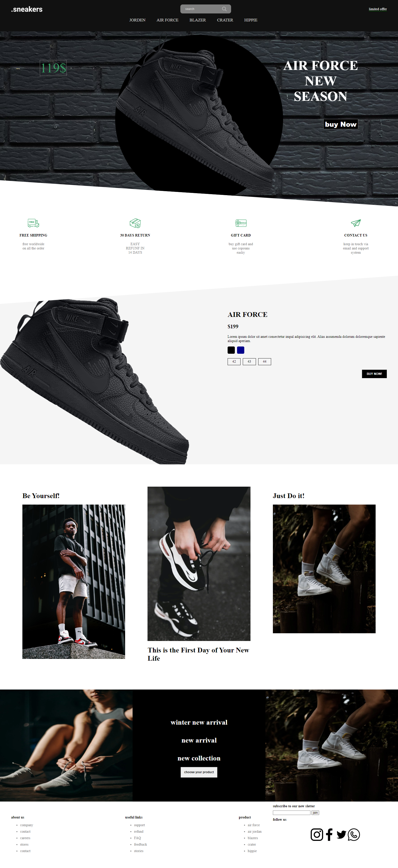The width and height of the screenshot is (398, 868).
Task: Open the Instagram icon in footer
Action: tap(317, 834)
